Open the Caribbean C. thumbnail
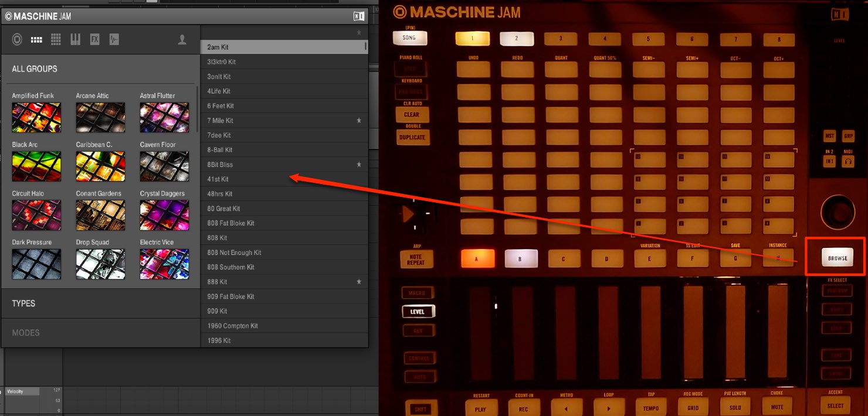 pyautogui.click(x=100, y=166)
